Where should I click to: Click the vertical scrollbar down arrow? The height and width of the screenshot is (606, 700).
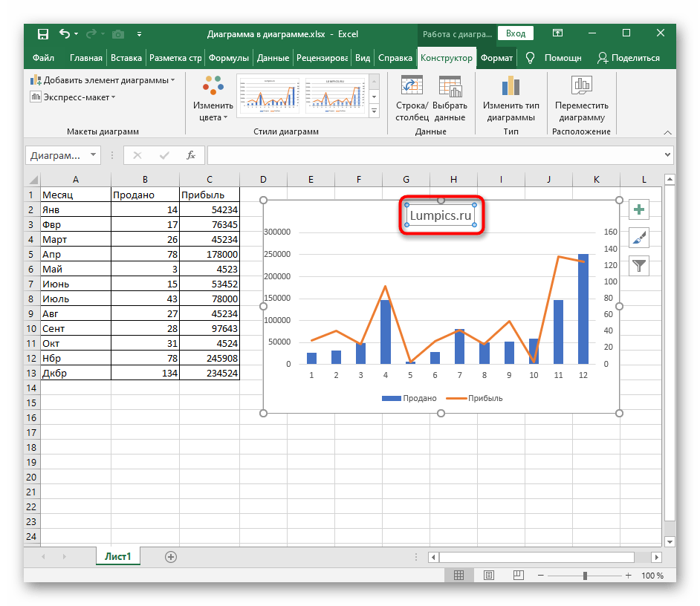(x=670, y=542)
